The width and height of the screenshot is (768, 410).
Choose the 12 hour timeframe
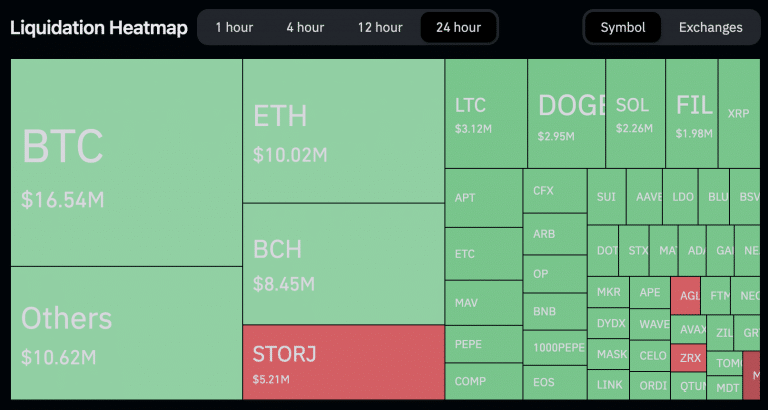click(x=380, y=27)
